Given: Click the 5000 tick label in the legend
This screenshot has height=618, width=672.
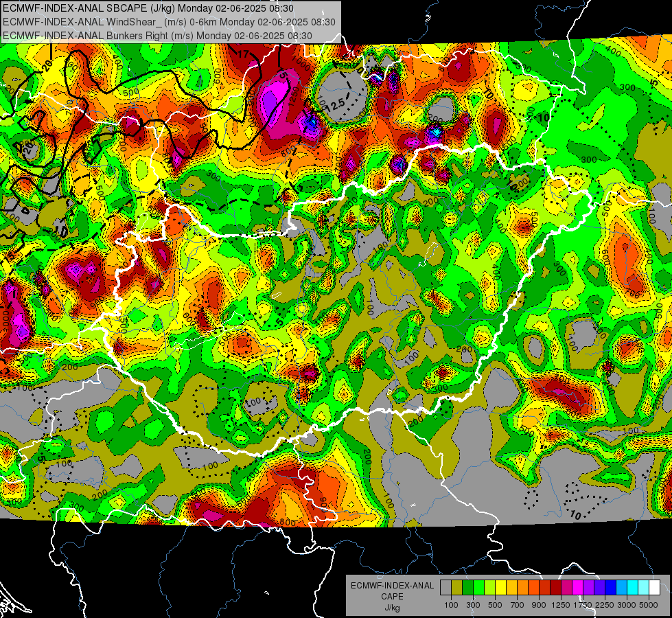Looking at the screenshot, I should click(649, 605).
